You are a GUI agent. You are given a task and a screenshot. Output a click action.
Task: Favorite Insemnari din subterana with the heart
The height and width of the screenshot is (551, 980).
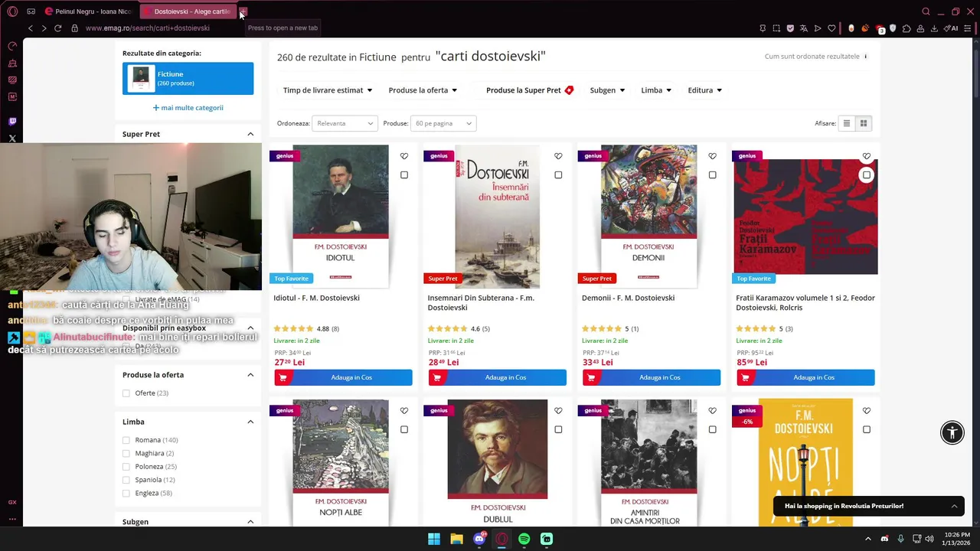(x=558, y=156)
